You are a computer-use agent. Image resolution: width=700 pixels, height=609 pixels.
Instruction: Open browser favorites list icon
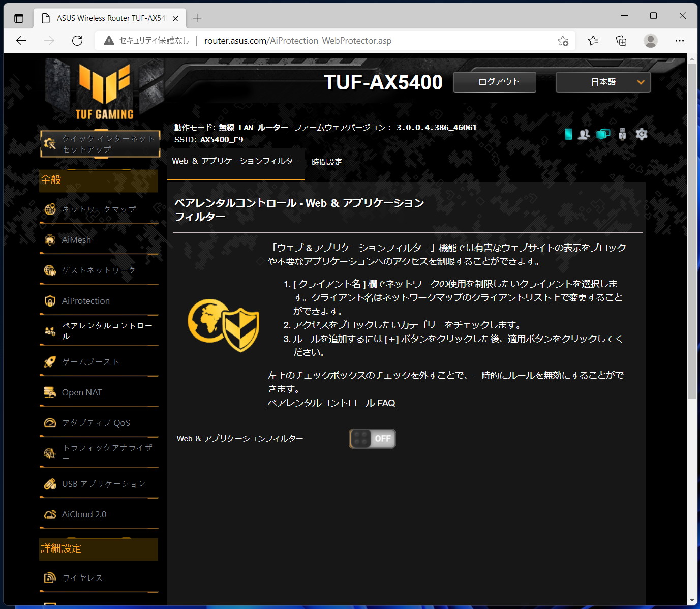[593, 41]
